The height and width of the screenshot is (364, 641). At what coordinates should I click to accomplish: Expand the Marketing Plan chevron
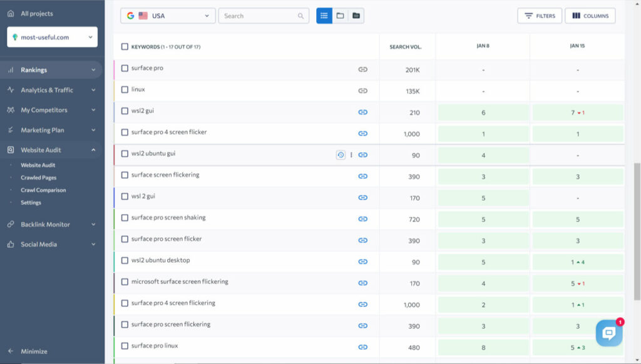[93, 130]
